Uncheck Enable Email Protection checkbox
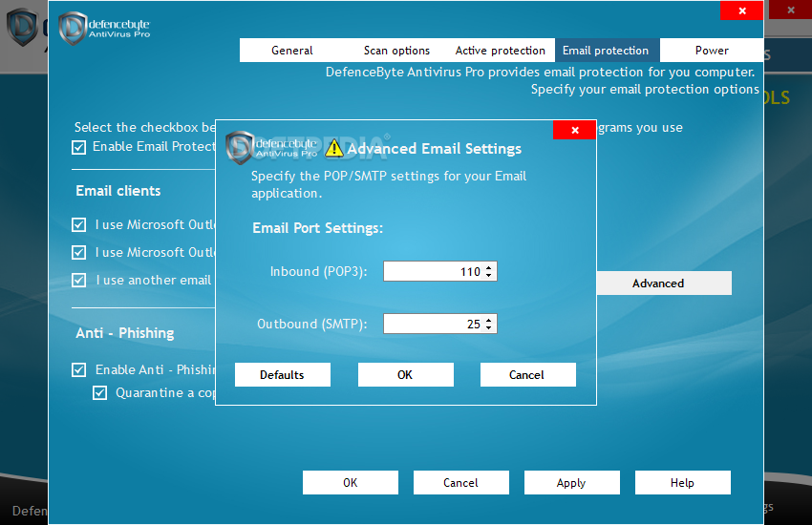This screenshot has width=812, height=525. [78, 147]
